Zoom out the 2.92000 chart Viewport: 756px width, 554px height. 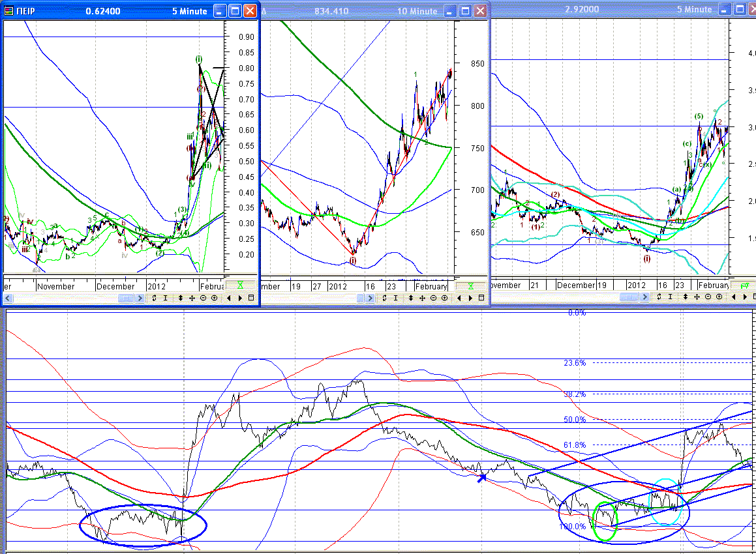click(x=708, y=297)
